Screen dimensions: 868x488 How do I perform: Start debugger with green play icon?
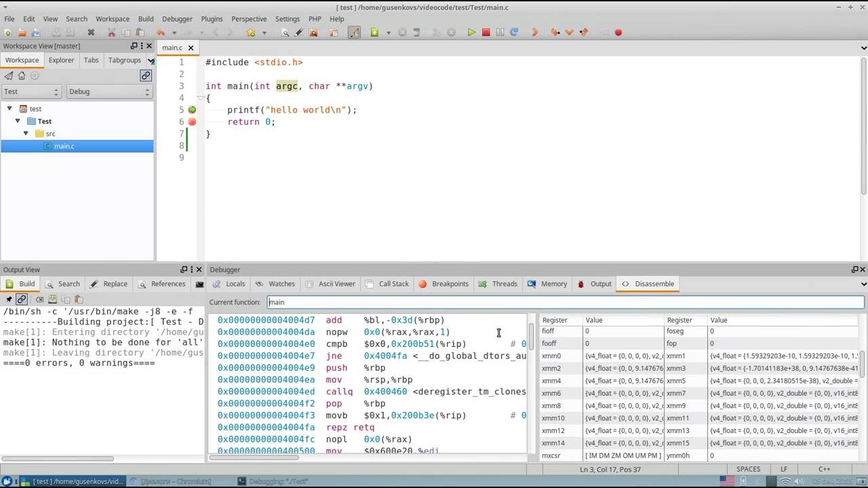471,33
